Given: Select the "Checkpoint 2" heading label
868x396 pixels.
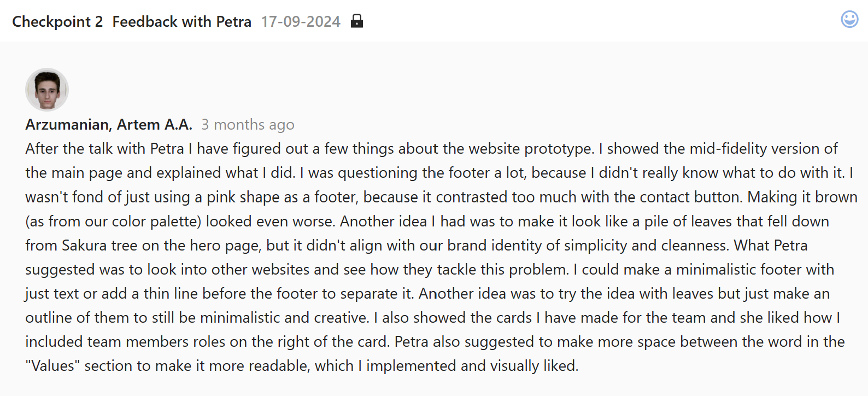Looking at the screenshot, I should click(x=57, y=21).
